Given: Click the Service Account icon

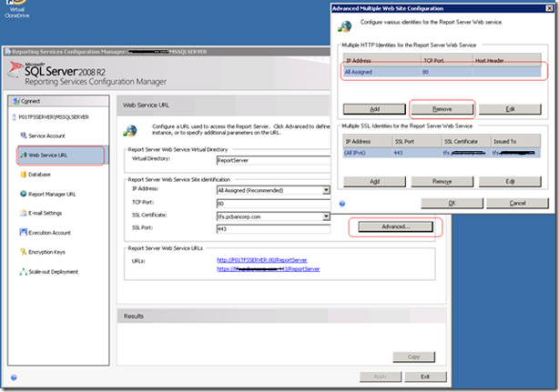Looking at the screenshot, I should (x=23, y=136).
